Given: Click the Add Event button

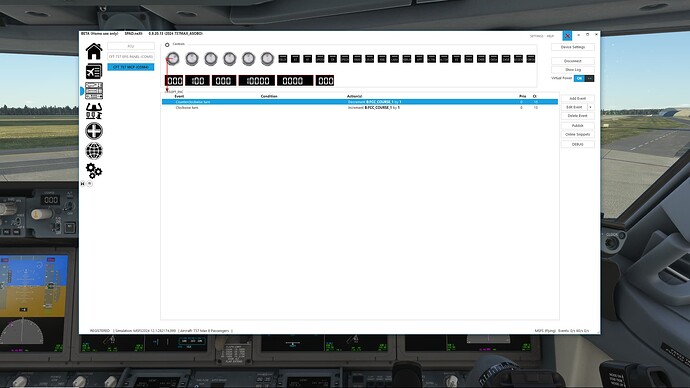Looking at the screenshot, I should [x=577, y=99].
